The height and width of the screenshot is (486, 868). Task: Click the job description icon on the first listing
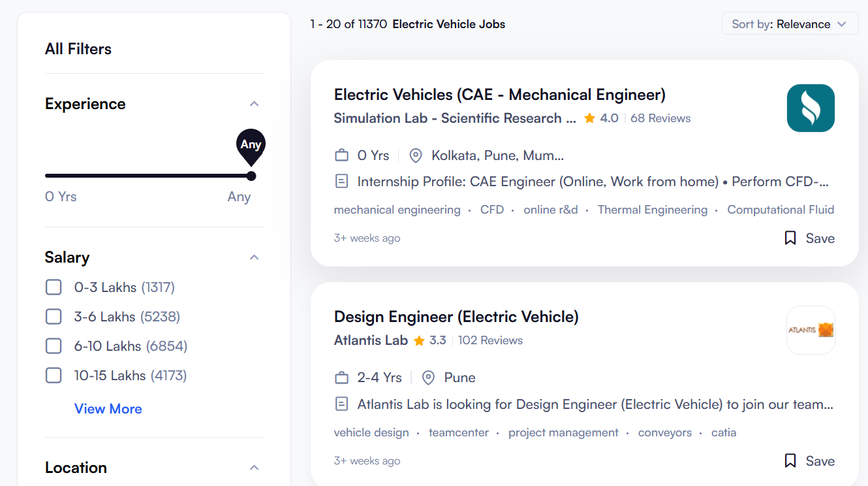pos(341,181)
